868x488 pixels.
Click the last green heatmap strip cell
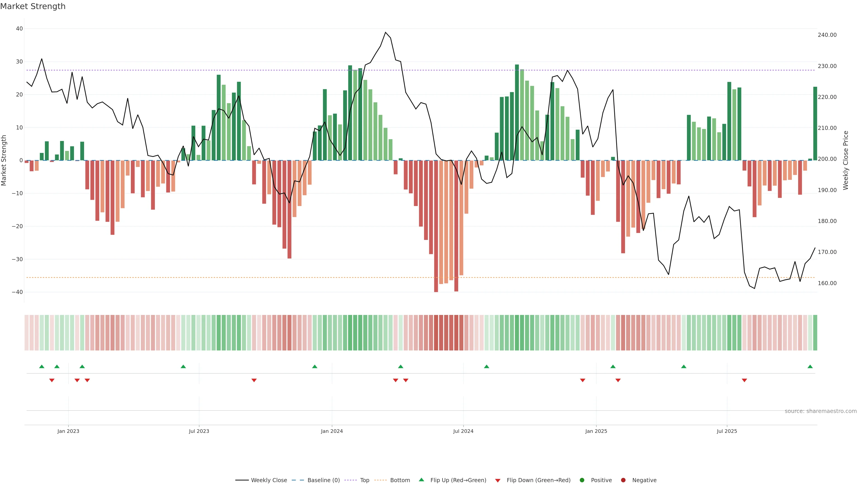[815, 332]
